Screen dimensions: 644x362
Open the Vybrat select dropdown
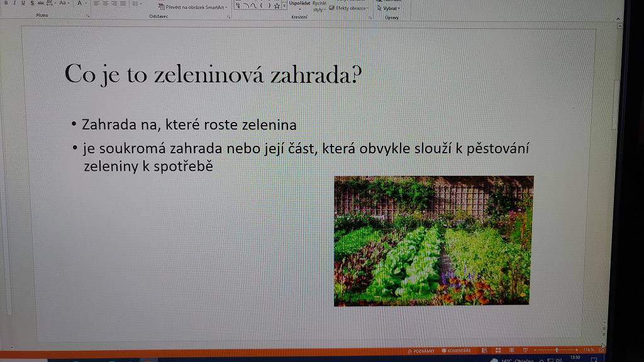pos(388,8)
